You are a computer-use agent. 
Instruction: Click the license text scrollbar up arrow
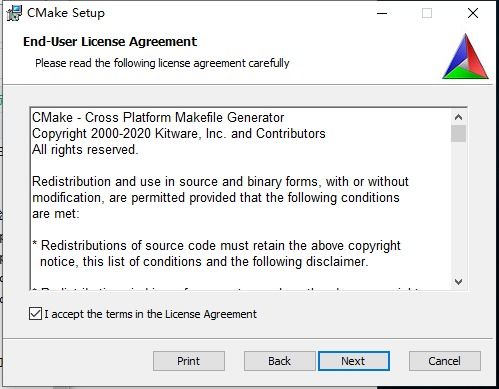pyautogui.click(x=458, y=117)
